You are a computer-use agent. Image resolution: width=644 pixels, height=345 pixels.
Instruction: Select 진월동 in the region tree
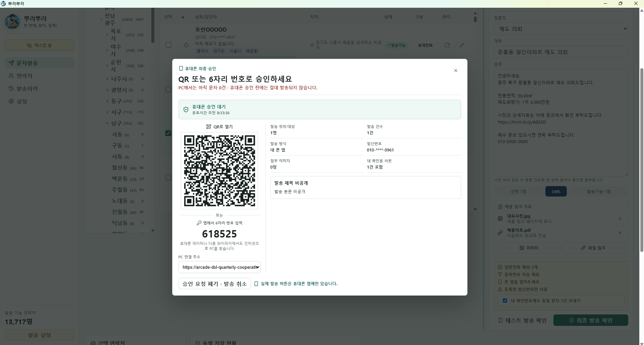(x=120, y=212)
